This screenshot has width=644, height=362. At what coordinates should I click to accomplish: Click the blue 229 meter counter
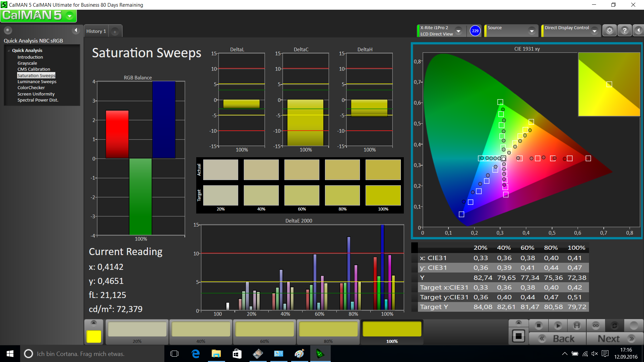pos(475,31)
